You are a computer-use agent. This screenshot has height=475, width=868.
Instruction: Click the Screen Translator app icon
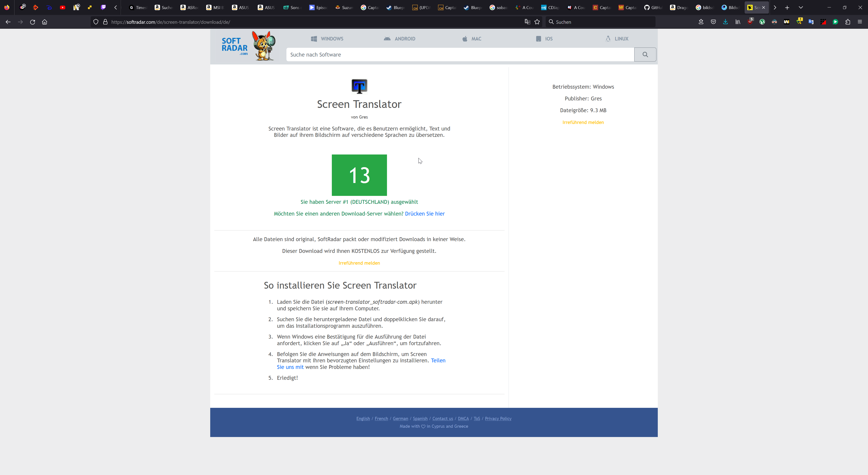(359, 86)
